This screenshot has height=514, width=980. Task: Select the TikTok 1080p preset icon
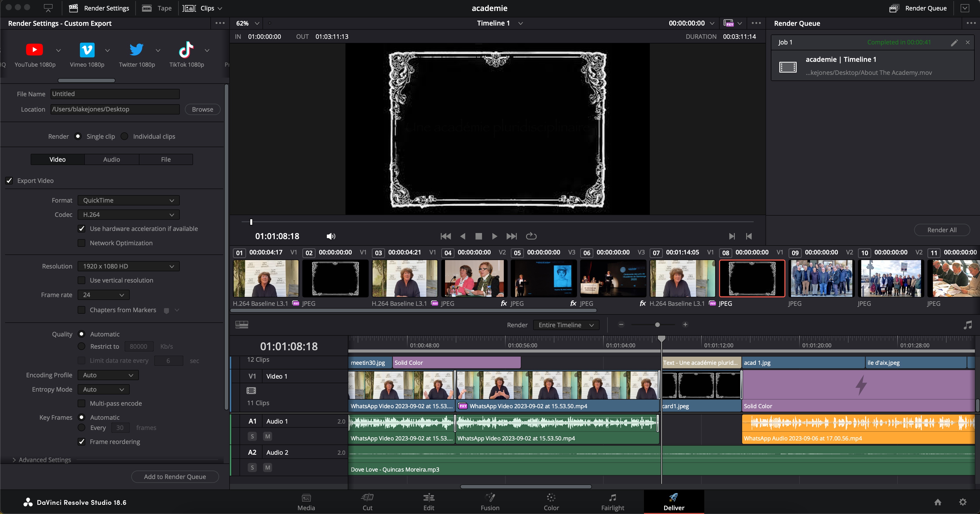[186, 50]
